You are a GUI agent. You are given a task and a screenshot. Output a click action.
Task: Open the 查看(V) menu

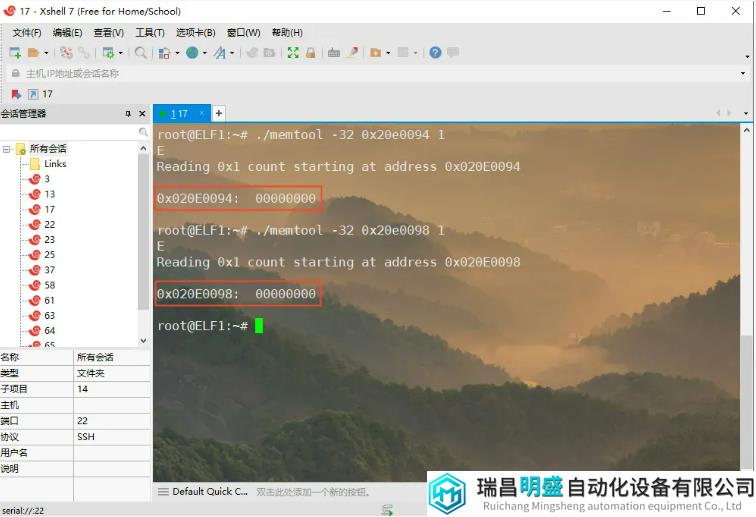pyautogui.click(x=108, y=32)
